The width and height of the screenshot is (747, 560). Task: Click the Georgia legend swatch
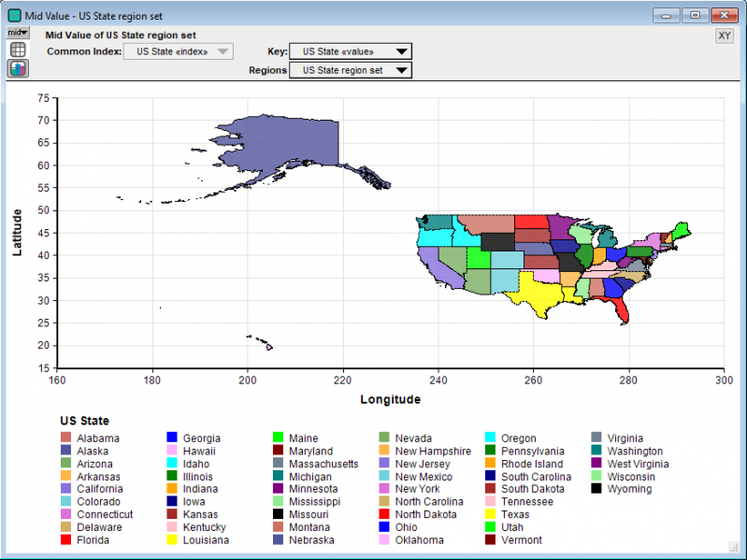[172, 438]
